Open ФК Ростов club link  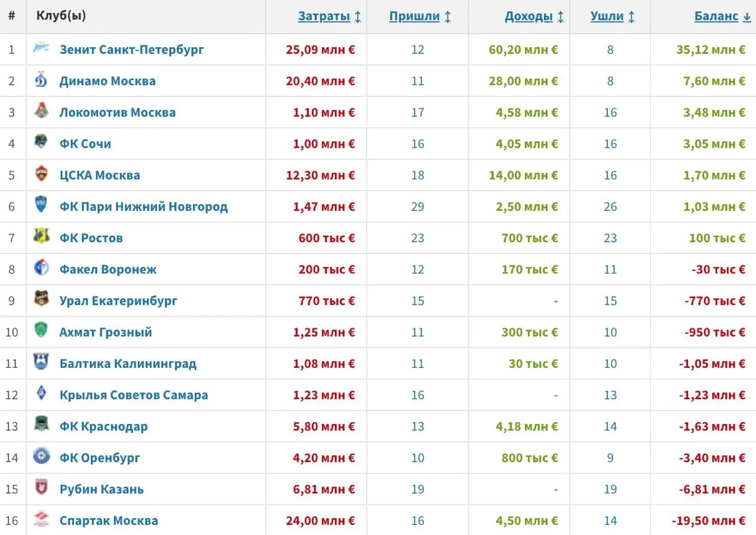(91, 238)
